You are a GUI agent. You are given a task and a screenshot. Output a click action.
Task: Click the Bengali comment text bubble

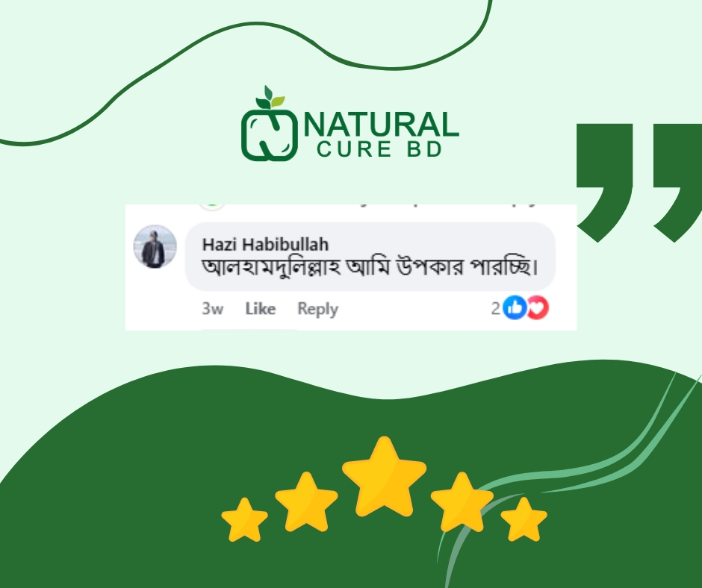click(x=370, y=257)
